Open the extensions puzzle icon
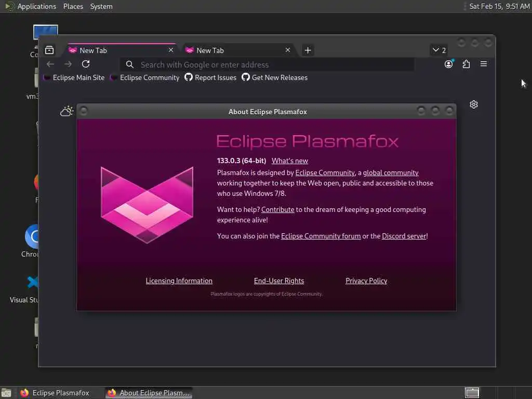The image size is (532, 399). click(466, 64)
